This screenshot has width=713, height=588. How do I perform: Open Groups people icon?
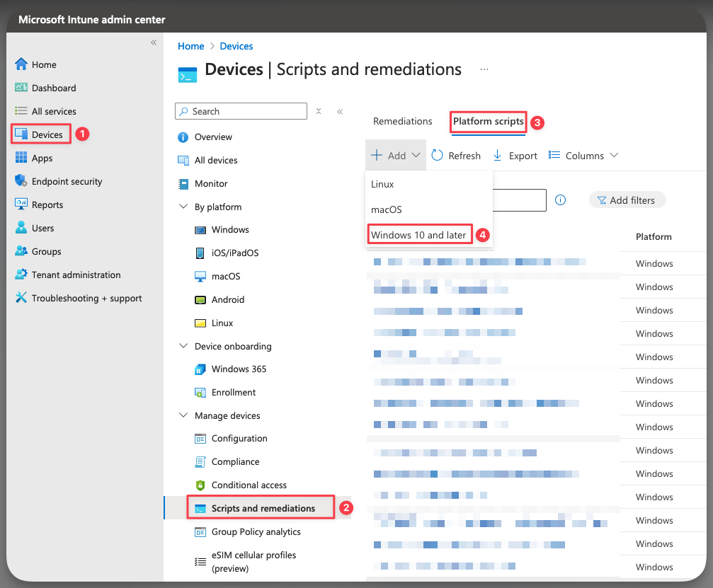coord(21,250)
